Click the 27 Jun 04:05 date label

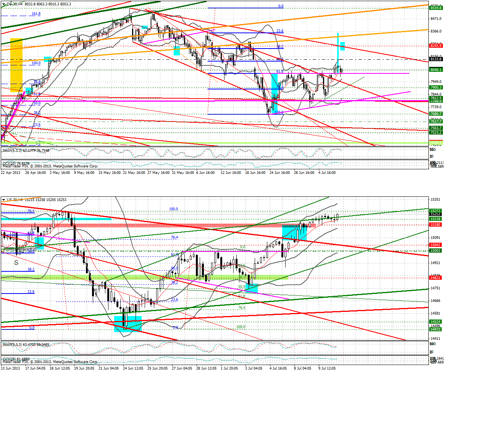coord(182,368)
